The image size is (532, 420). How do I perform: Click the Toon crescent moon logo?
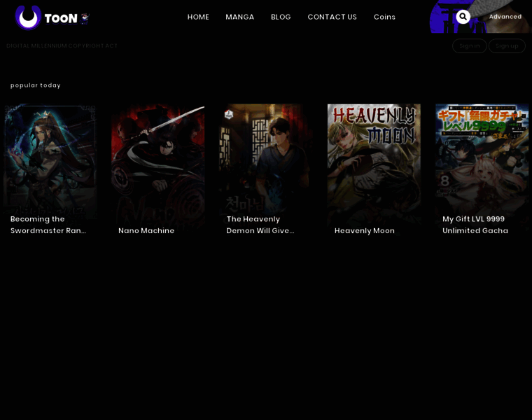coord(28,17)
